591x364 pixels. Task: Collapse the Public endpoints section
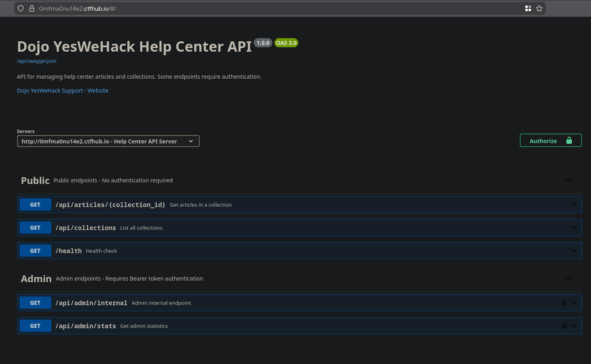pyautogui.click(x=568, y=180)
